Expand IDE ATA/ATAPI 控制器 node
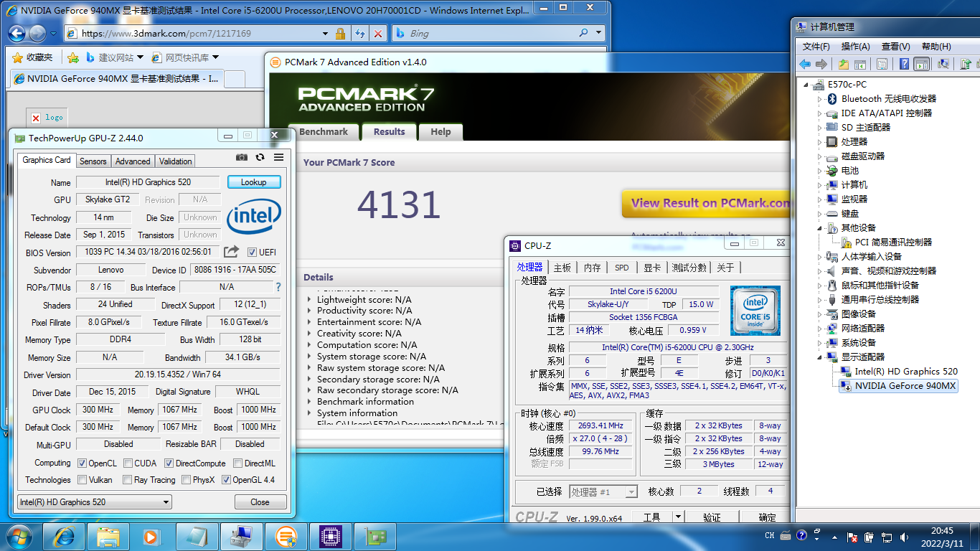Viewport: 980px width, 551px height. (x=819, y=113)
